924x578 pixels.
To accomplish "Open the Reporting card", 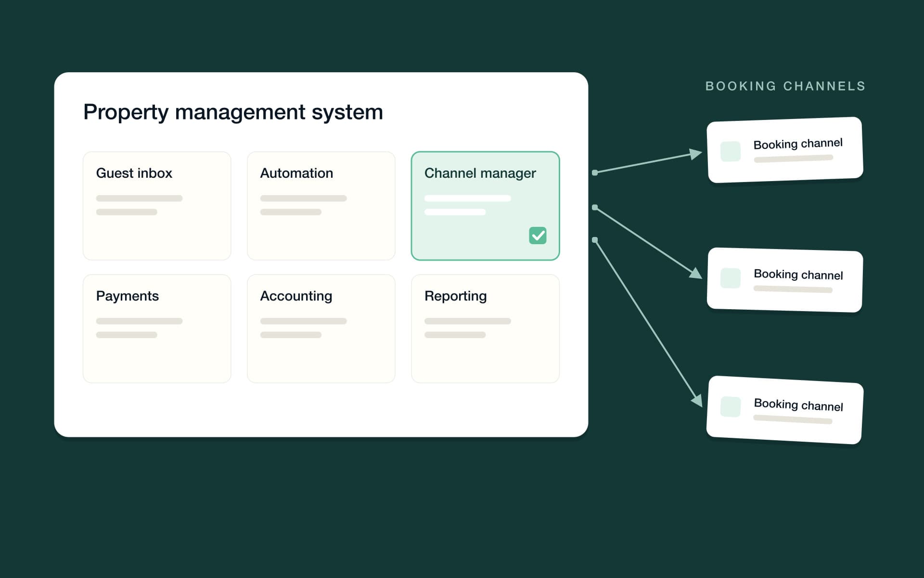I will (x=485, y=329).
